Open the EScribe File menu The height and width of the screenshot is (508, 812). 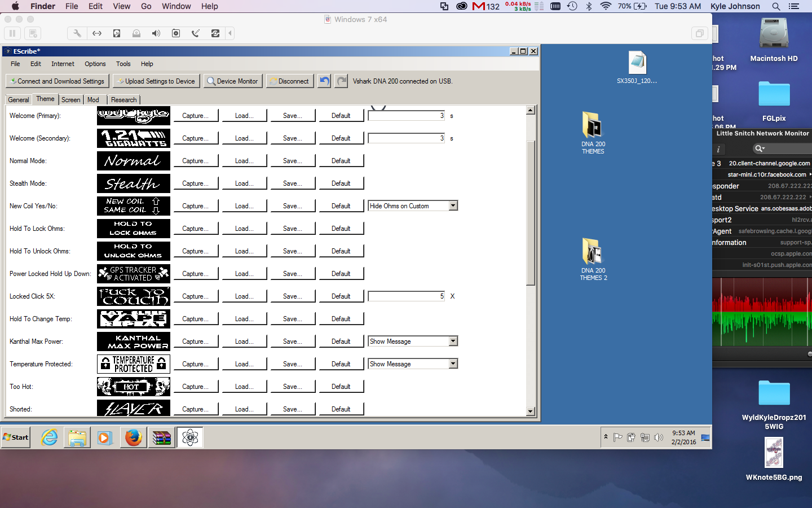15,64
